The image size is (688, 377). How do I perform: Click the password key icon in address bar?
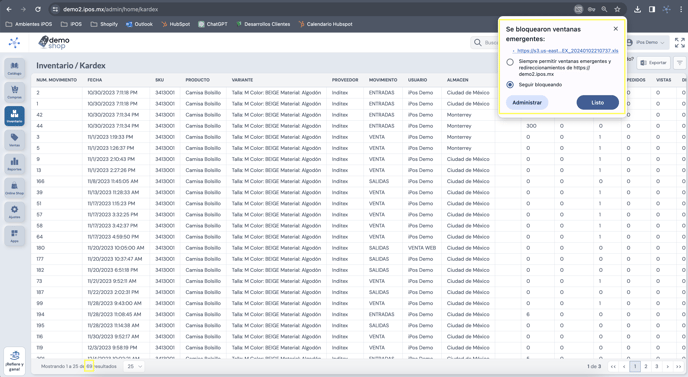pos(591,9)
